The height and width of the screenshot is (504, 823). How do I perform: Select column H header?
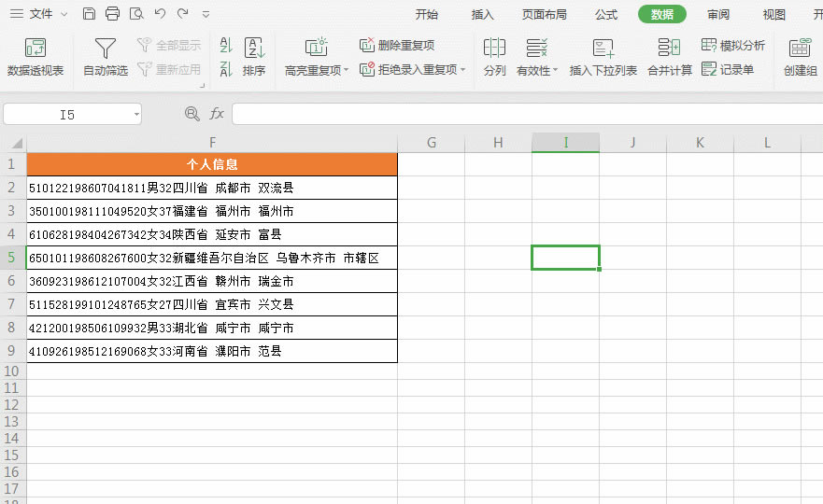point(498,142)
